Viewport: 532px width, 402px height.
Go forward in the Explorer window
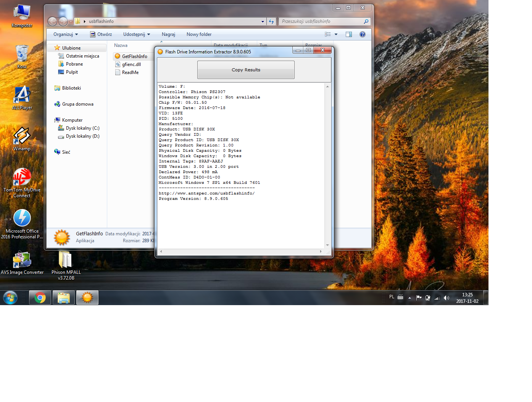(x=63, y=21)
